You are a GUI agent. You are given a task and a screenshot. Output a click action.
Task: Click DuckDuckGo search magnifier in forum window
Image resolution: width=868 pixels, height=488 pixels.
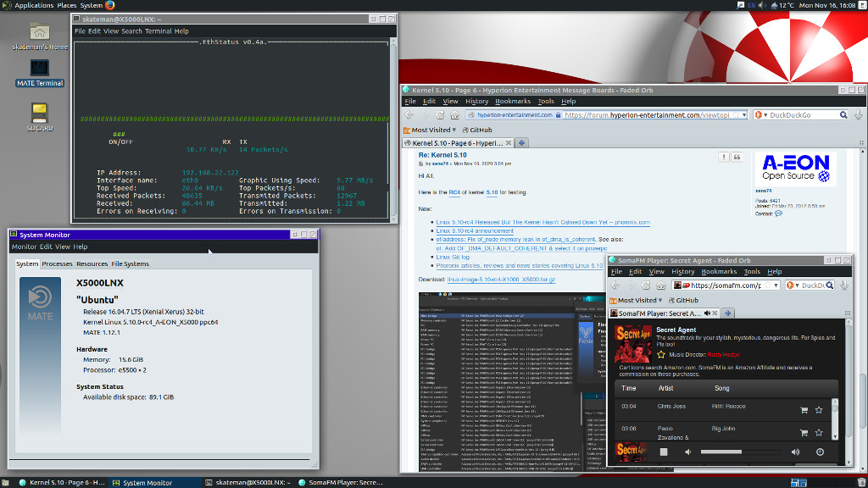click(843, 115)
